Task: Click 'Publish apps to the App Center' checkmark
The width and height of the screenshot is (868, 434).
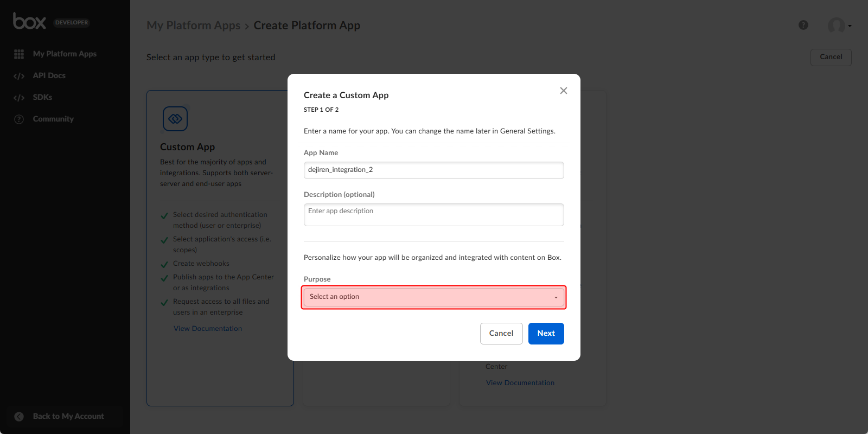Action: pyautogui.click(x=164, y=278)
